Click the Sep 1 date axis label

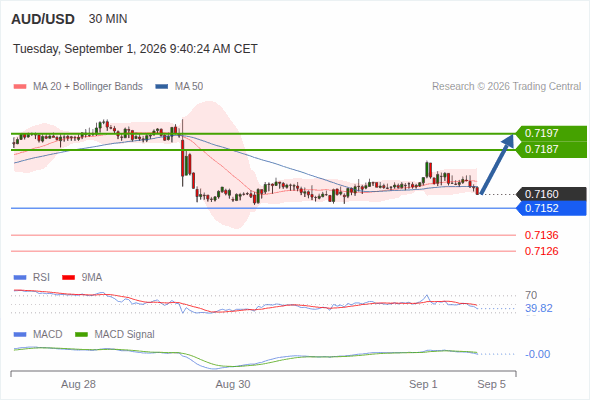[x=423, y=384]
